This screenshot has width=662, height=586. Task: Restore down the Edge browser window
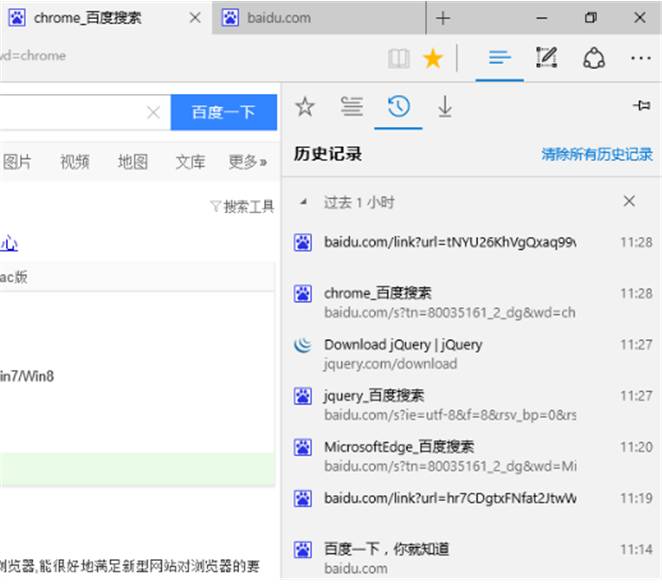point(591,18)
